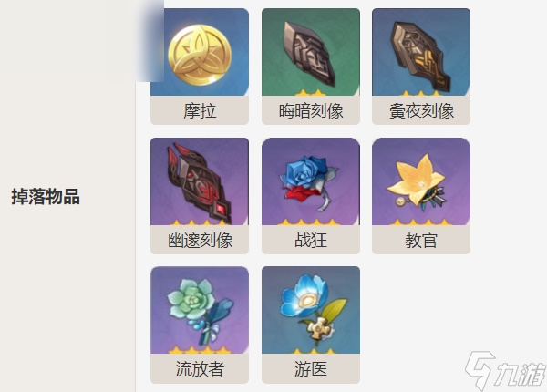Click the 九游 watermark logo
Image resolution: width=547 pixels, height=392 pixels.
point(505,371)
